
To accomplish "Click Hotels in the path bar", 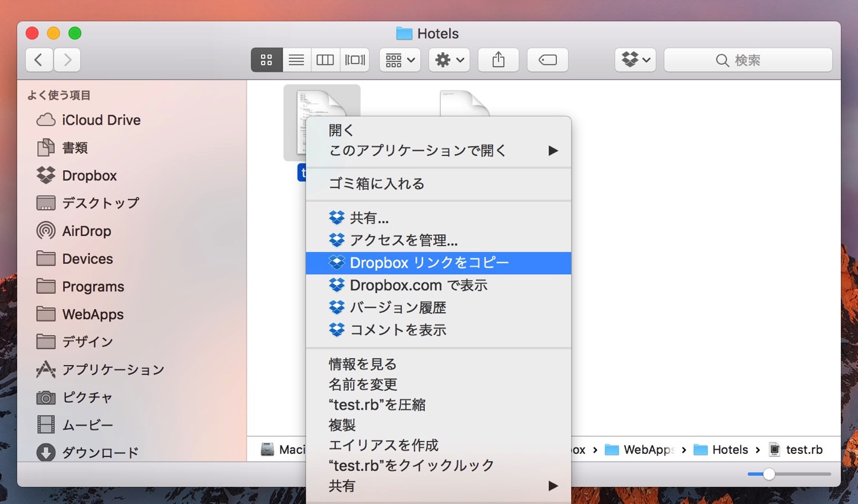I will (x=721, y=450).
